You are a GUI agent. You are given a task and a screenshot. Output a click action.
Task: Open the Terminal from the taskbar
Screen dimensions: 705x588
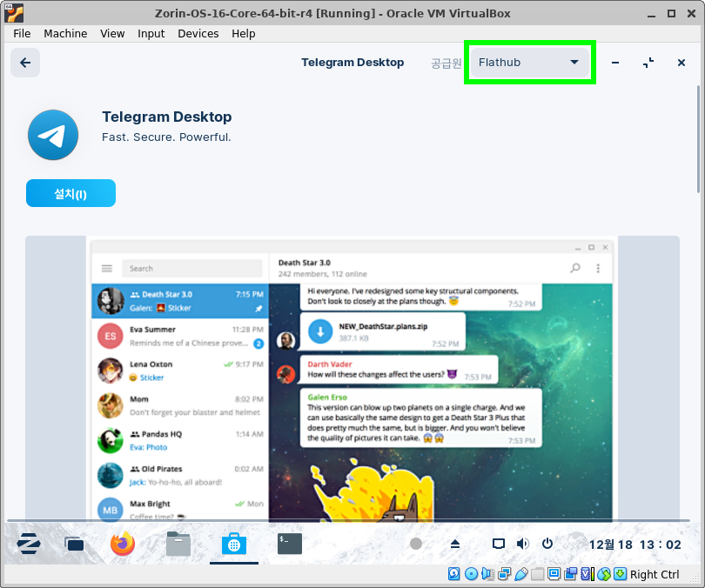click(x=290, y=544)
